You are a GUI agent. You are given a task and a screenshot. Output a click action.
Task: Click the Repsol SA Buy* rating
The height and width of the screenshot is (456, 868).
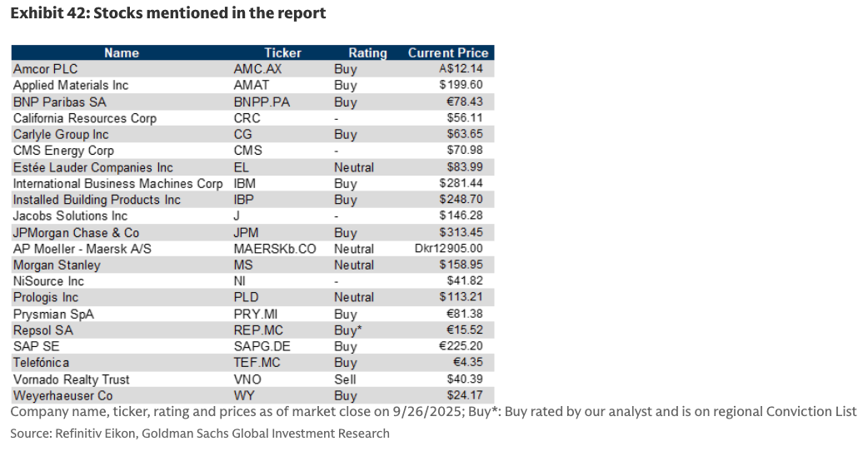click(x=347, y=330)
